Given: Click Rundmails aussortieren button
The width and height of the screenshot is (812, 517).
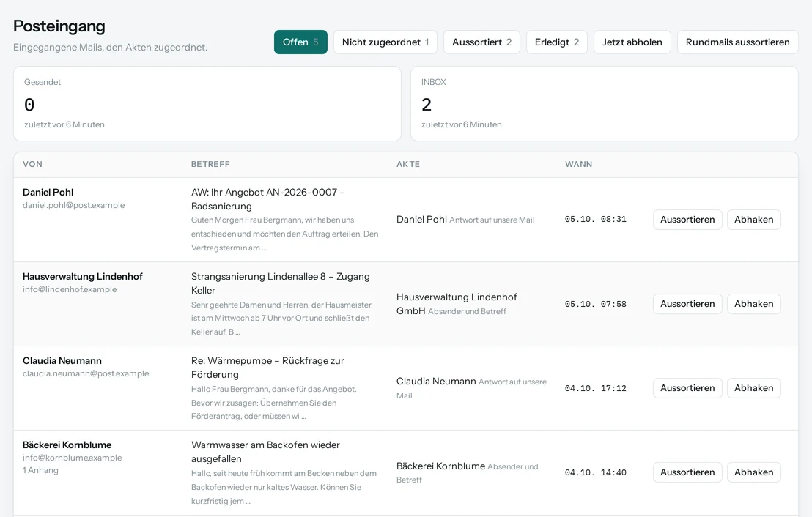Looking at the screenshot, I should coord(737,42).
